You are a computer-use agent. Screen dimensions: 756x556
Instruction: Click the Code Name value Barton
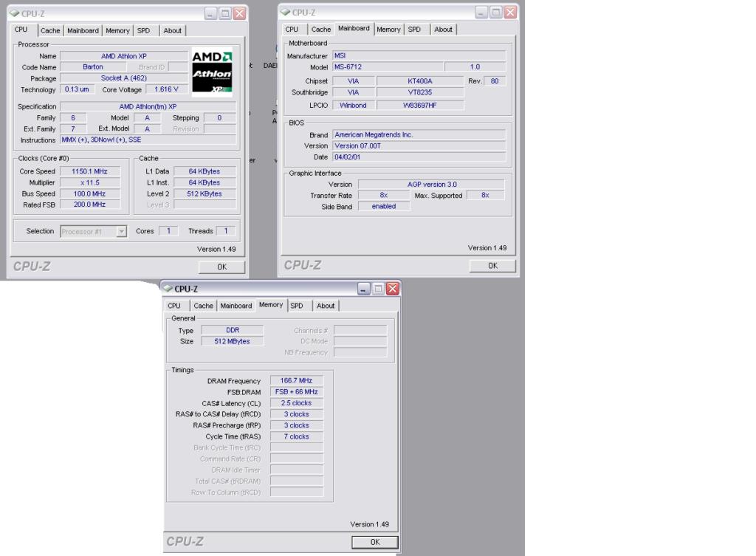coord(93,67)
